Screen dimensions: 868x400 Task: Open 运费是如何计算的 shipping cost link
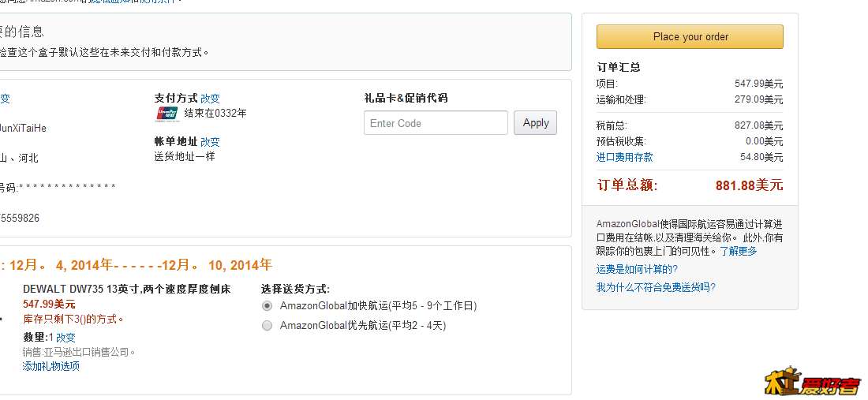point(637,270)
